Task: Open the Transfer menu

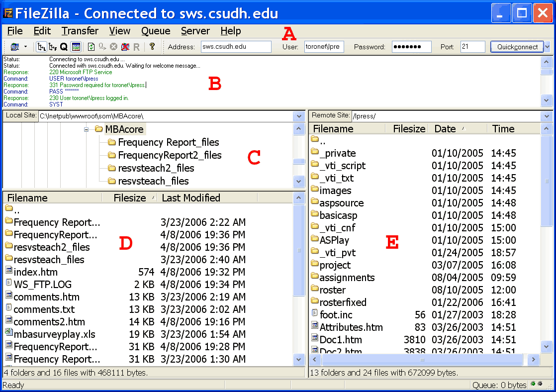Action: click(80, 31)
